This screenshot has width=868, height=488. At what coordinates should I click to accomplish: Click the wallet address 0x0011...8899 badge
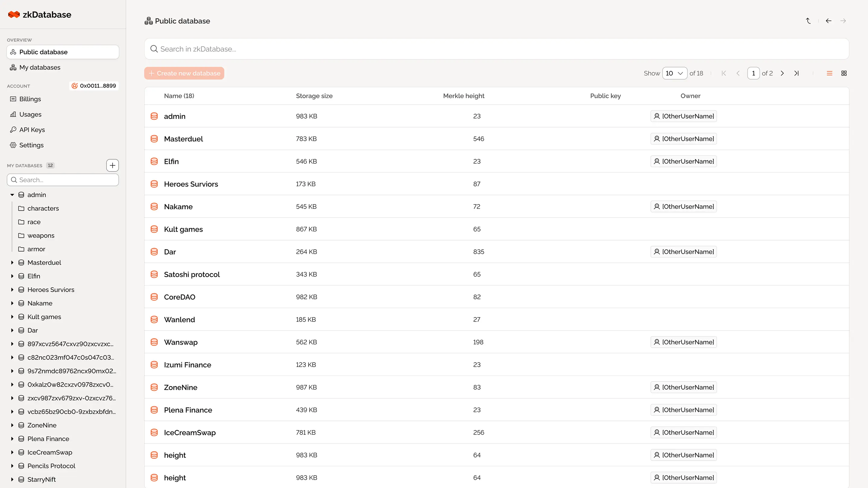coord(94,86)
